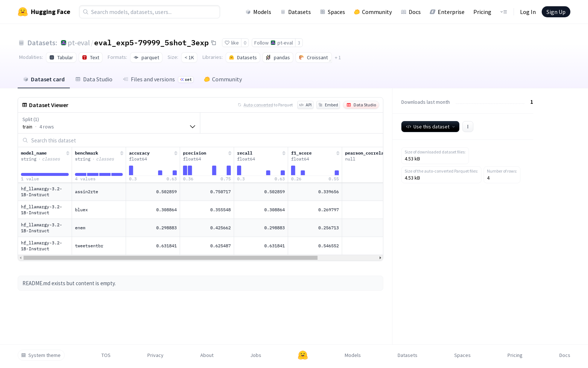
Task: Open Community in the top navigation
Action: (x=373, y=12)
